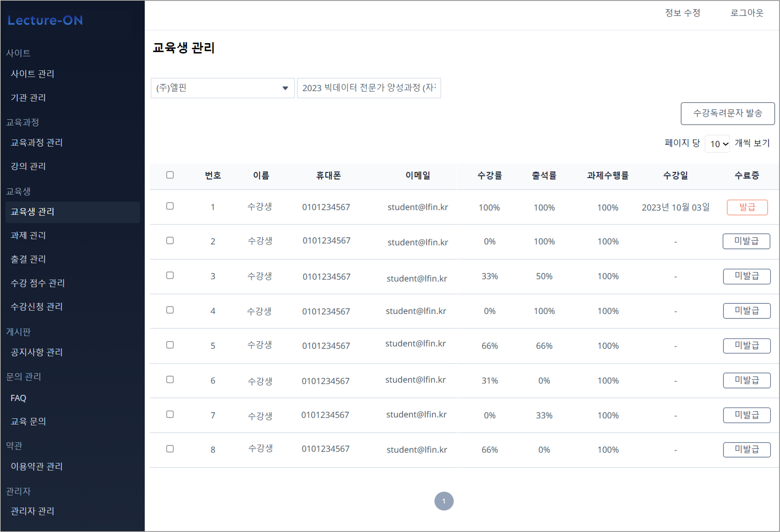This screenshot has height=532, width=780.
Task: Click the 출석률 column header
Action: pos(544,175)
